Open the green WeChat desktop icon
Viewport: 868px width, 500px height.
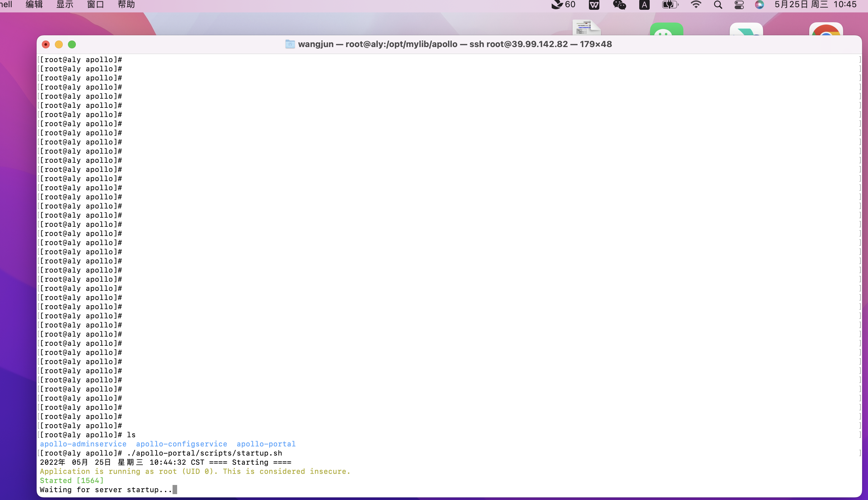click(x=666, y=29)
